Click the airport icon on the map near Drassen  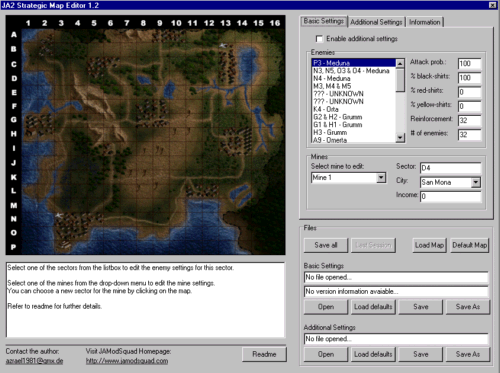pyautogui.click(x=223, y=45)
